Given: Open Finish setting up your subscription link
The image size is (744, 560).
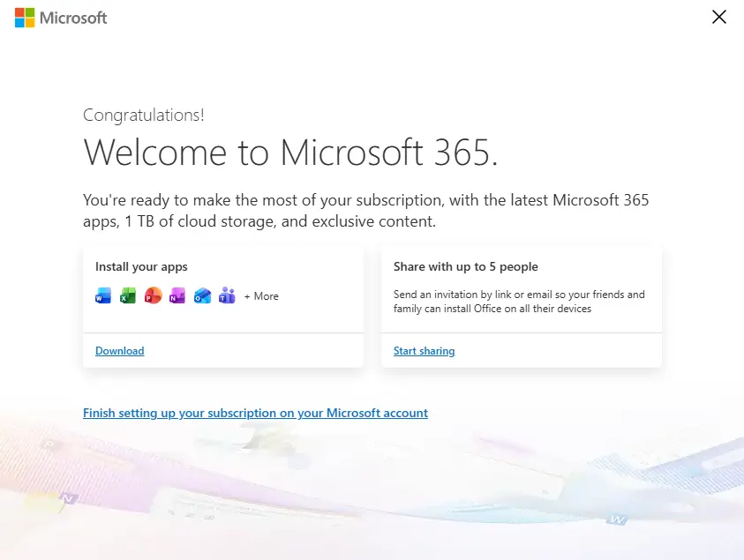Looking at the screenshot, I should 255,413.
